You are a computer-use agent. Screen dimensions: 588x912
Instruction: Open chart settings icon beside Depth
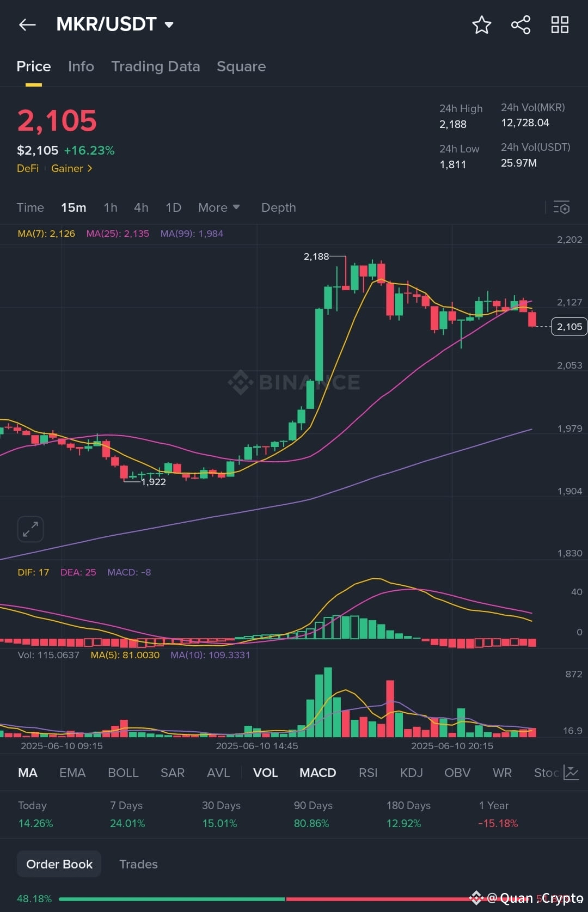[561, 207]
